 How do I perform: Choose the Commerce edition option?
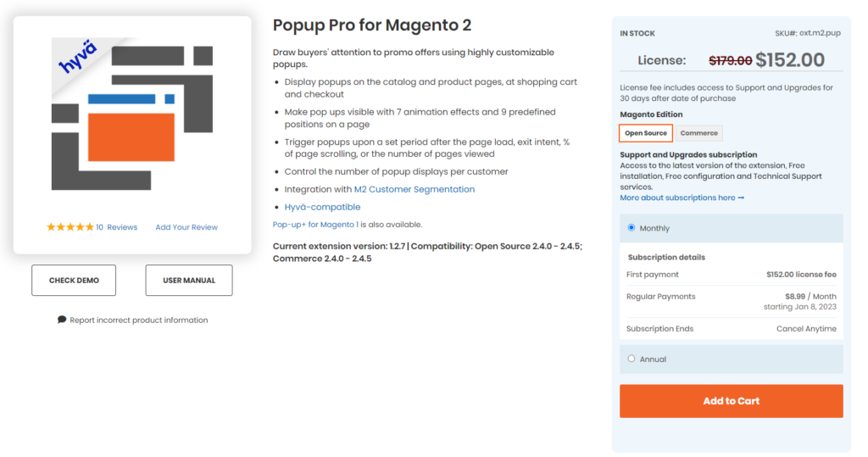point(699,133)
